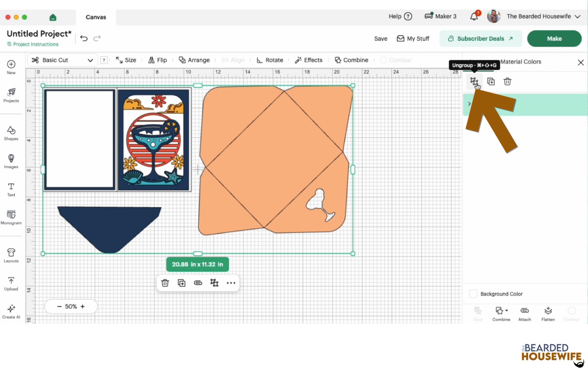The width and height of the screenshot is (588, 374).
Task: Switch to Material Colors tab
Action: (521, 62)
